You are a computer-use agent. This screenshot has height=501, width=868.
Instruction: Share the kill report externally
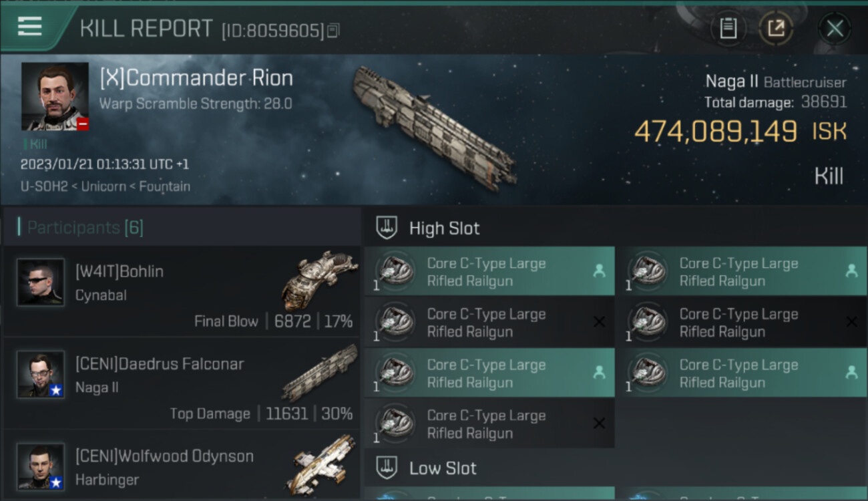tap(775, 28)
